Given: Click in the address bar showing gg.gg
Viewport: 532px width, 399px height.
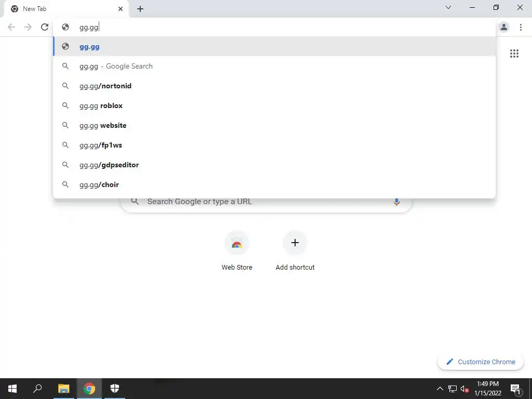Looking at the screenshot, I should pos(274,27).
